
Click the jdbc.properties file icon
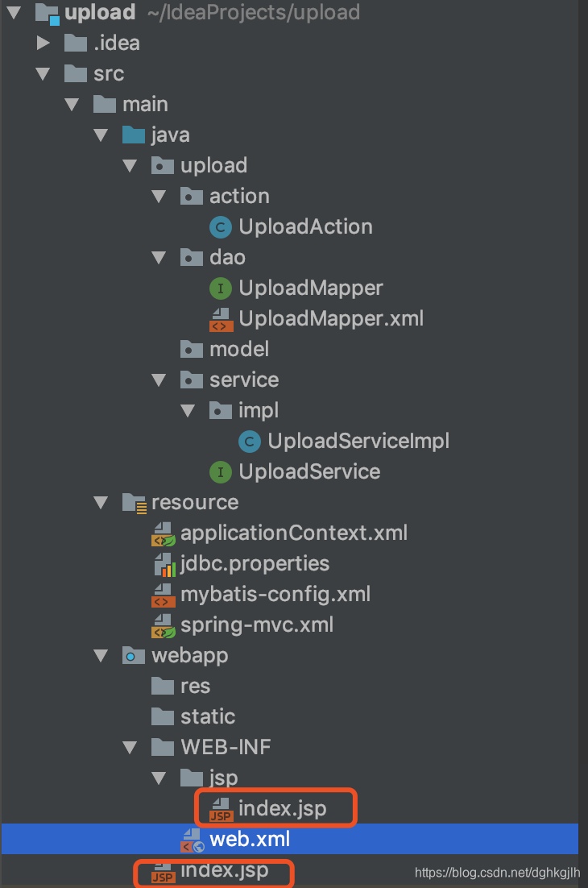164,565
